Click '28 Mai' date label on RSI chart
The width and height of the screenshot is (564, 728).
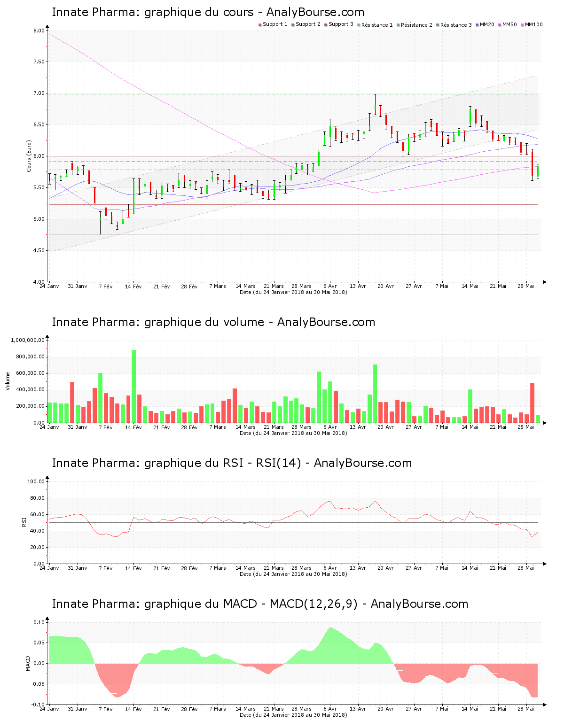[526, 568]
